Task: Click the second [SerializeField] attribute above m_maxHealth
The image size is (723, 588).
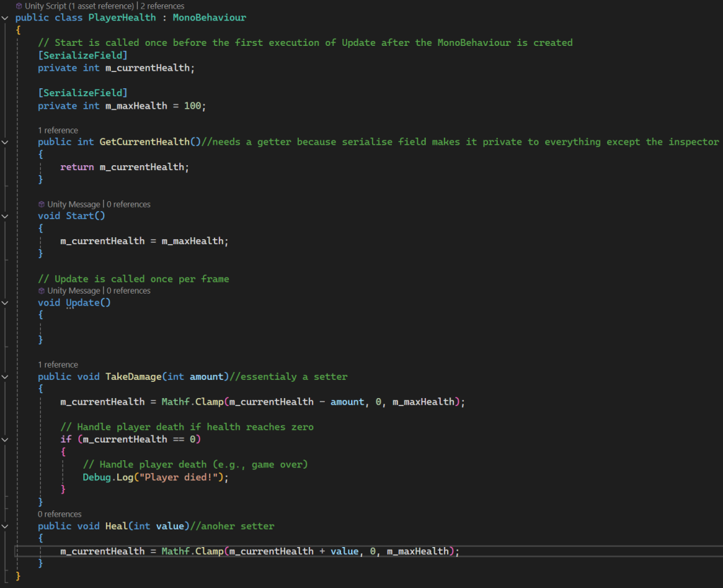Action: pyautogui.click(x=83, y=93)
